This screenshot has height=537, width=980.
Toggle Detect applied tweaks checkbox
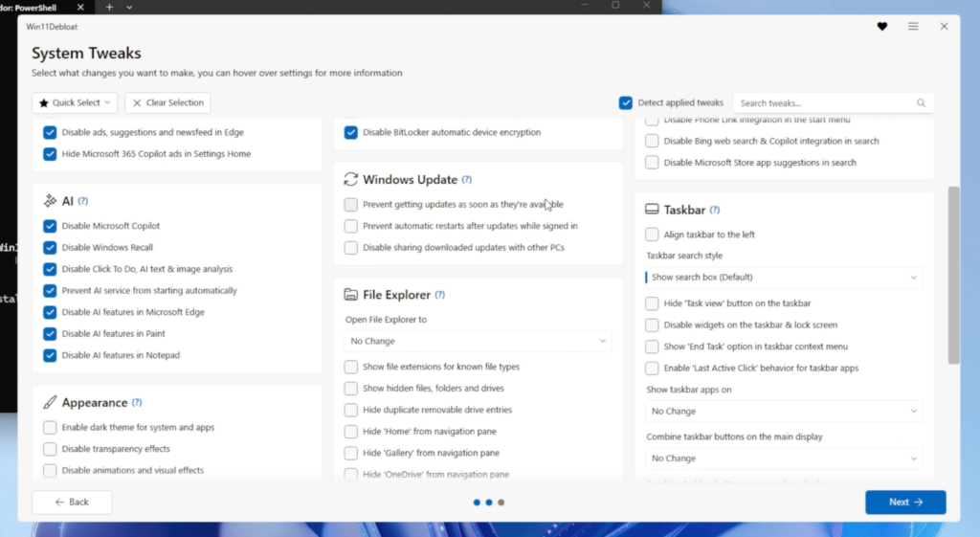point(626,102)
